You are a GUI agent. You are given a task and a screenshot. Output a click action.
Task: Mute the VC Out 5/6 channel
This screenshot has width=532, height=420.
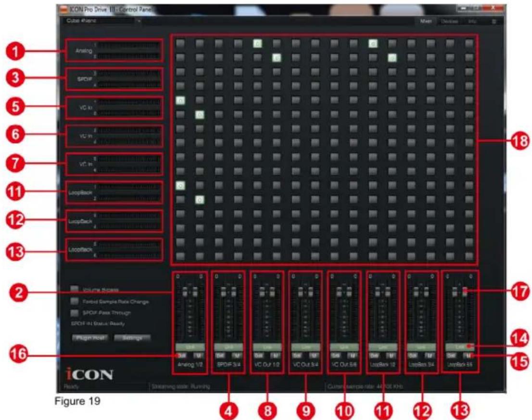353,356
